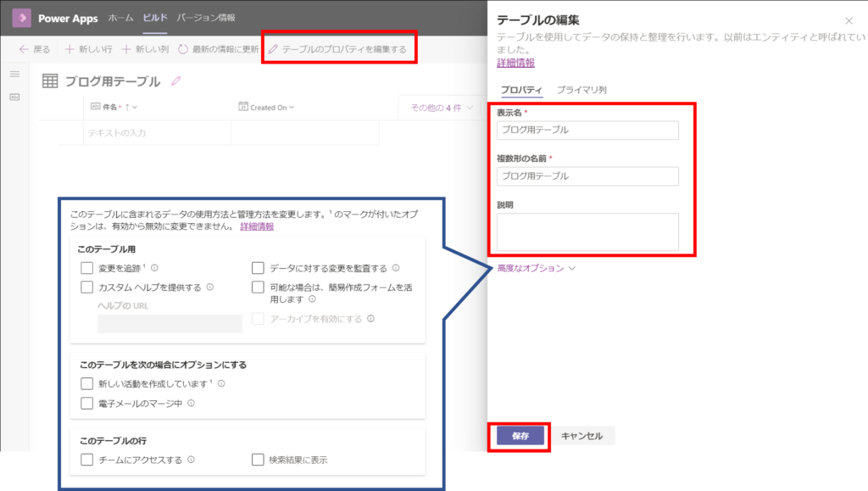
Task: Click the 戻る back arrow
Action: 24,49
